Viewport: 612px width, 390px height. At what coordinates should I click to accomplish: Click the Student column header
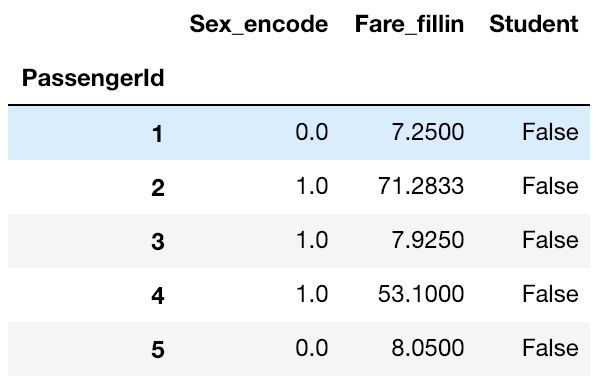534,24
